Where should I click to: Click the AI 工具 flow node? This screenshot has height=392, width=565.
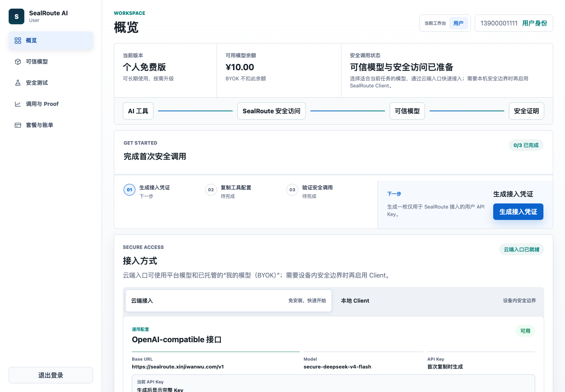click(138, 111)
